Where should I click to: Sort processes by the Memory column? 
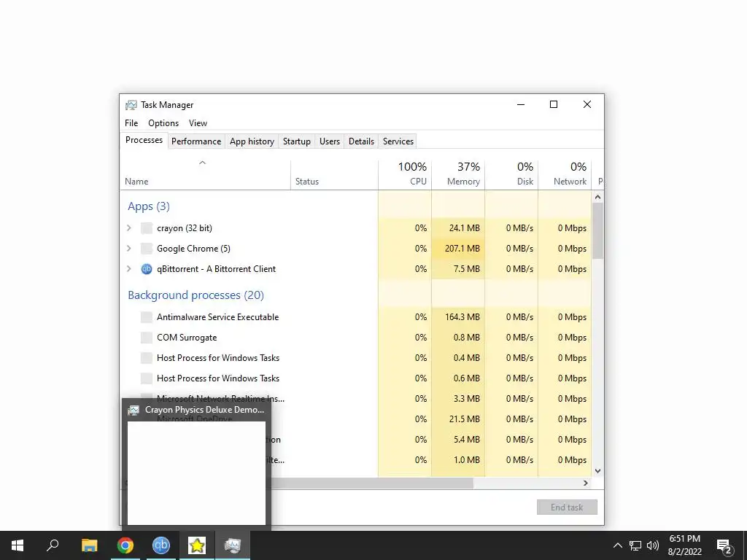tap(458, 174)
